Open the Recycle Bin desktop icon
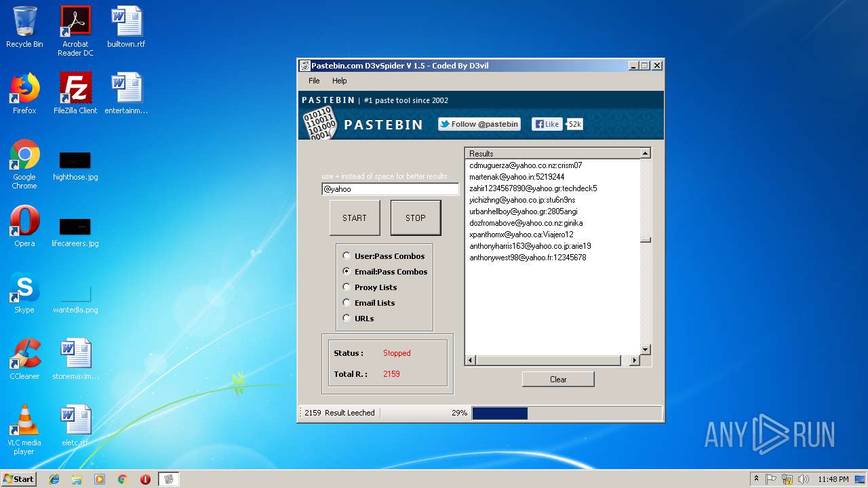Image resolution: width=868 pixels, height=488 pixels. pos(24,27)
